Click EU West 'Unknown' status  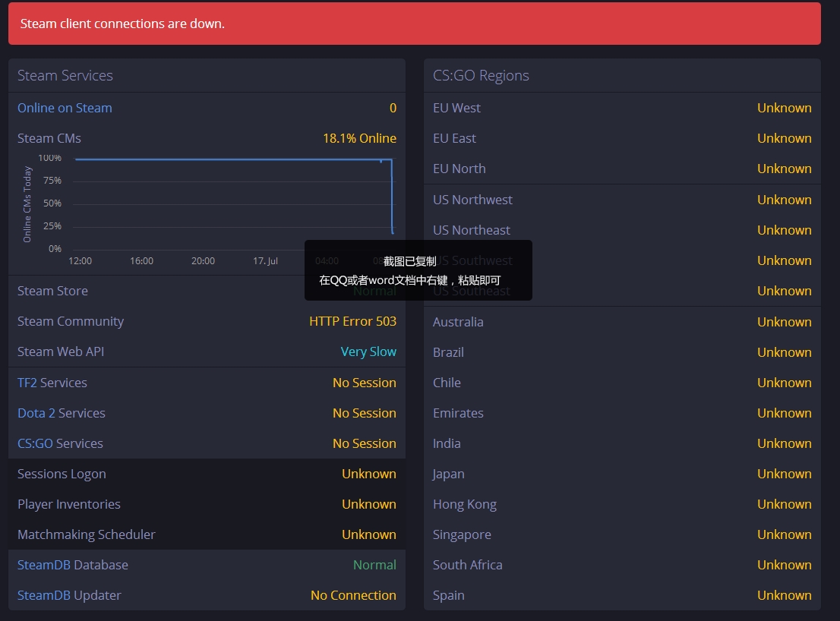click(x=785, y=108)
